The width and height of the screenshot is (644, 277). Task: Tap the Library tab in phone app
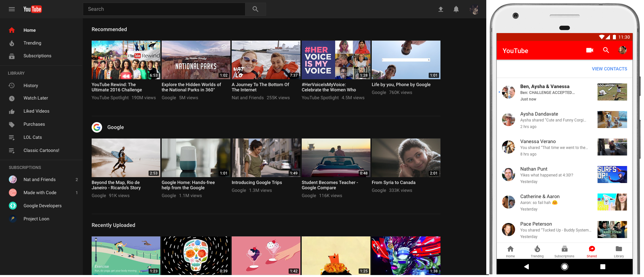click(619, 251)
